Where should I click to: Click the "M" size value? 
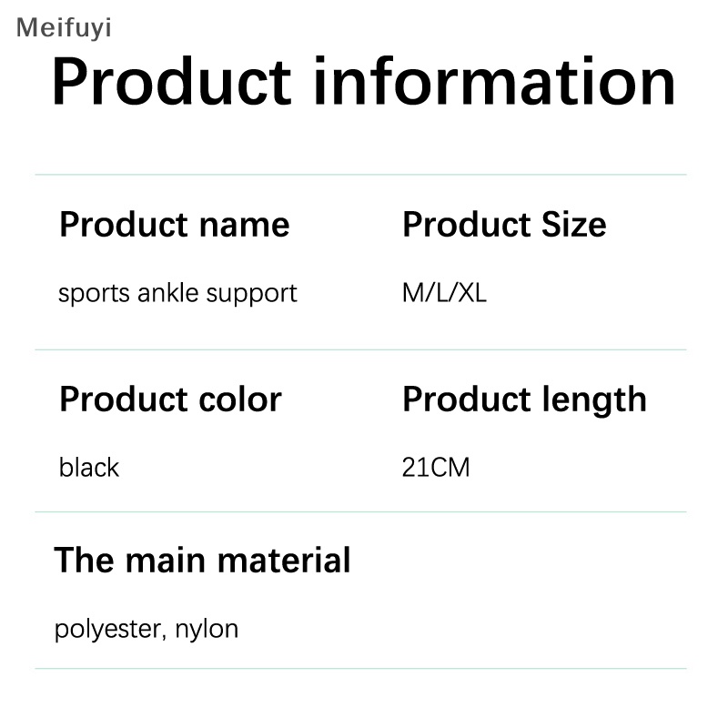coord(412,293)
